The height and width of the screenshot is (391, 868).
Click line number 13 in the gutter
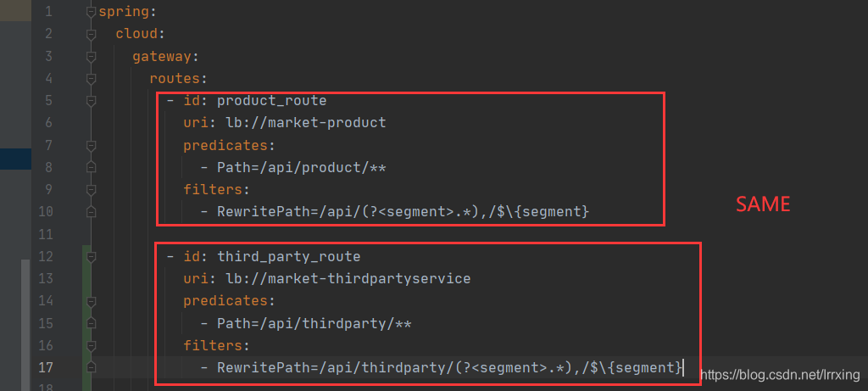45,278
